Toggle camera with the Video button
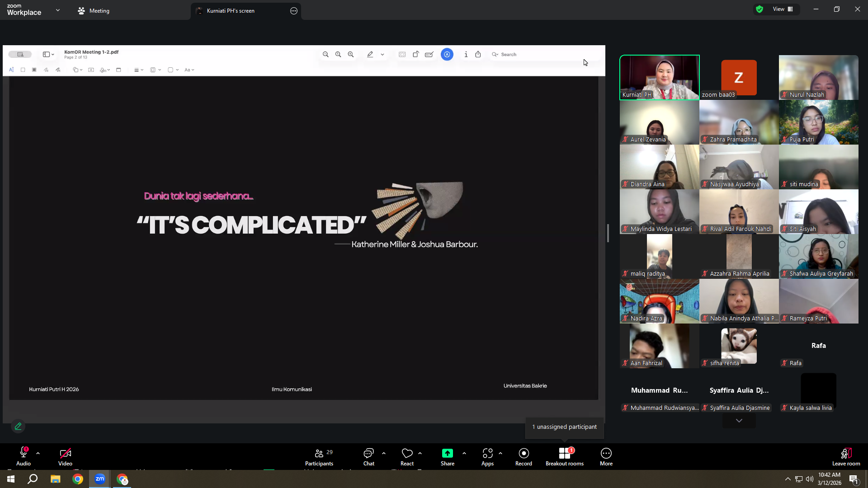 pos(65,456)
